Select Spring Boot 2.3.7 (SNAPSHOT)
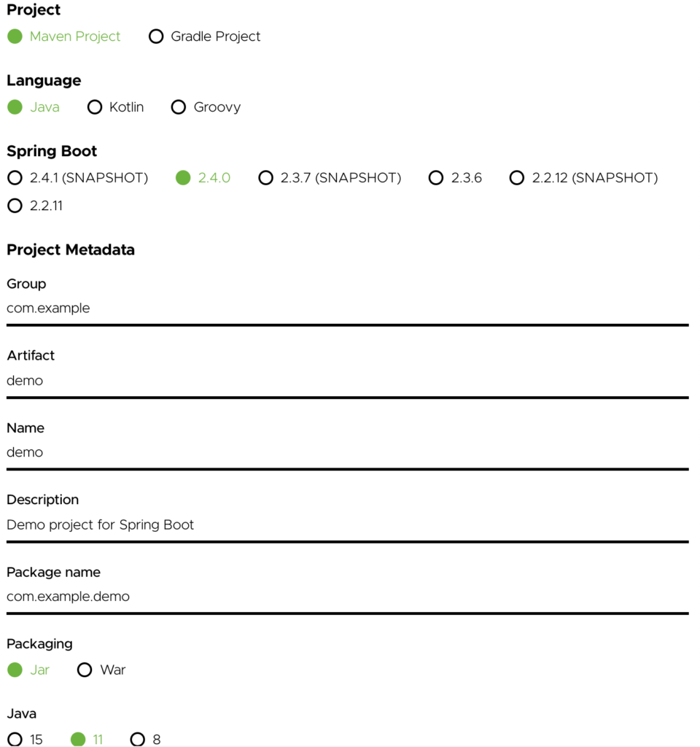Image resolution: width=700 pixels, height=747 pixels. click(266, 178)
